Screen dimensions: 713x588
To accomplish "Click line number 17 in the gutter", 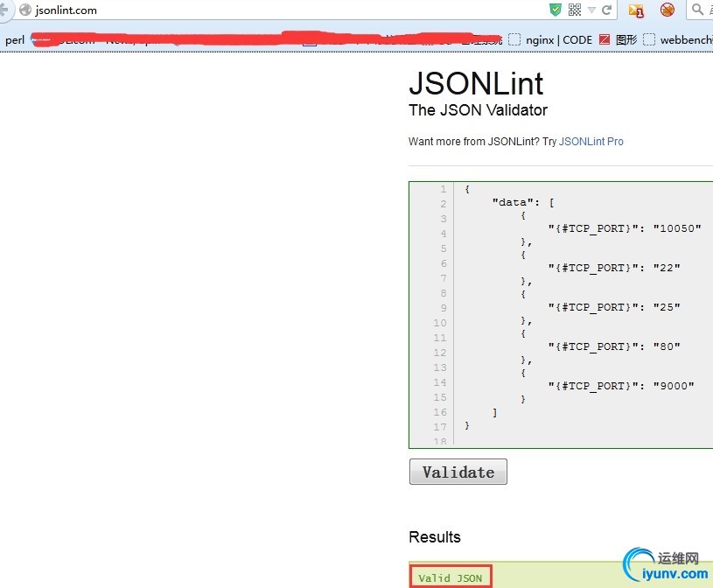I will (440, 427).
